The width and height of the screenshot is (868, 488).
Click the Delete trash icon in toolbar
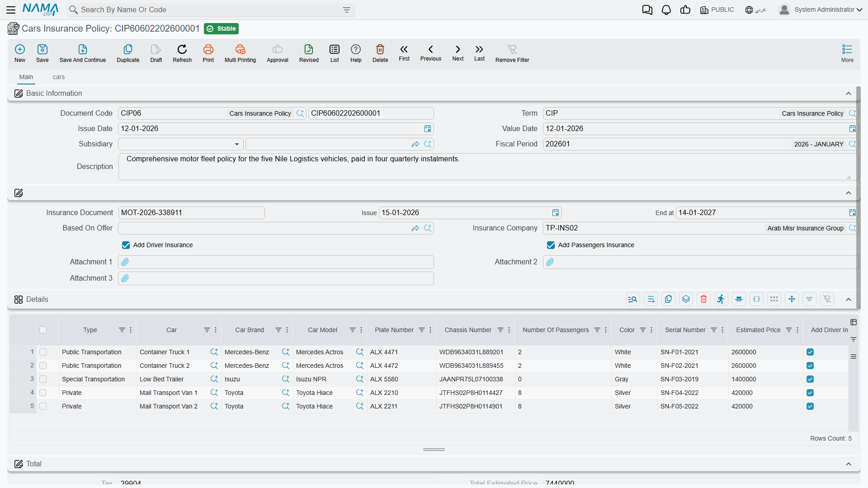point(380,49)
